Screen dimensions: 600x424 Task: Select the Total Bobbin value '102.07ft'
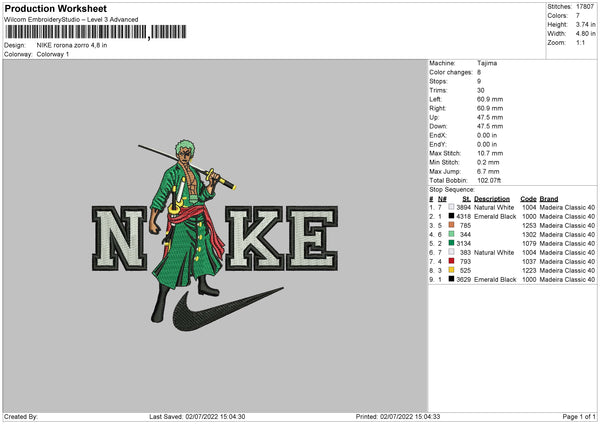click(489, 180)
